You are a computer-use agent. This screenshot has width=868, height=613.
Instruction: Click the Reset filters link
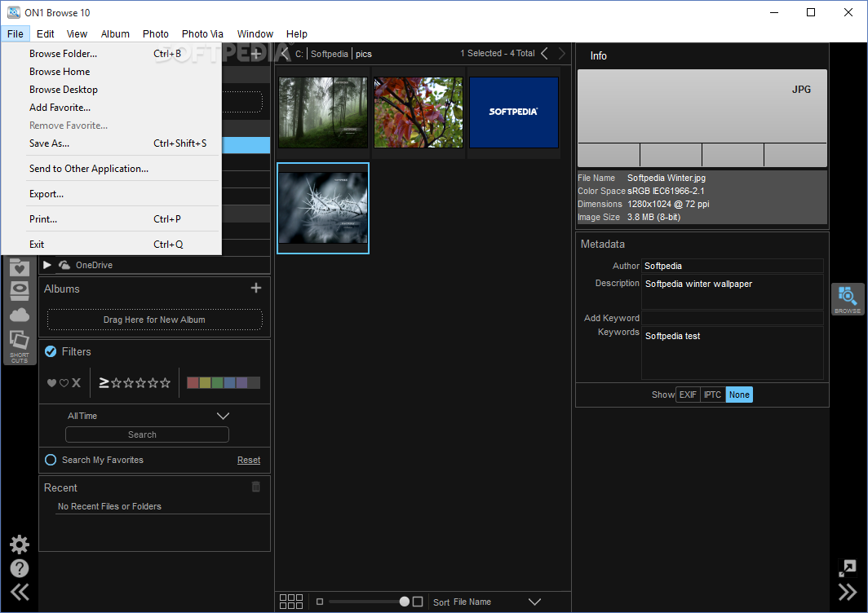click(x=249, y=460)
